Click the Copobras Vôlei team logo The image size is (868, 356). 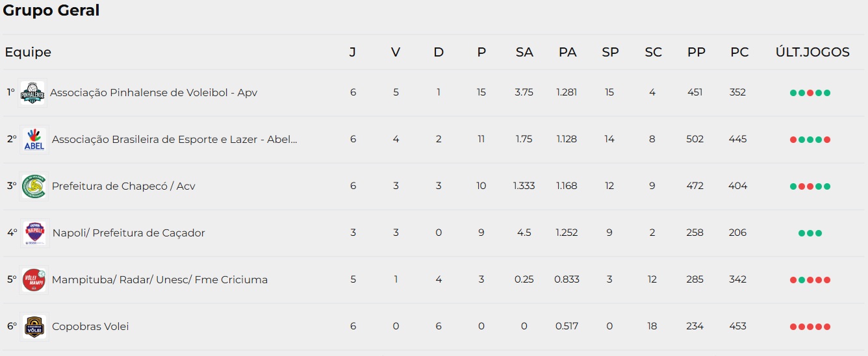coord(34,327)
